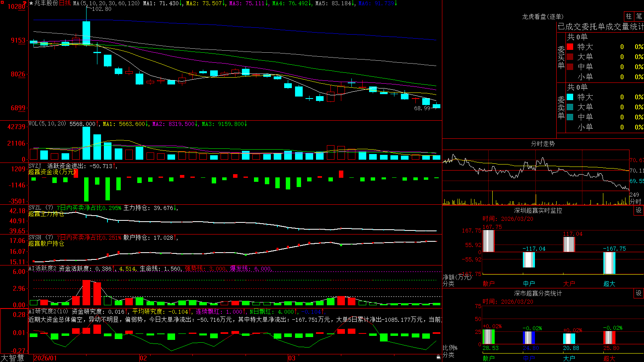Click MA1: 71.430 value in header

(x=163, y=3)
